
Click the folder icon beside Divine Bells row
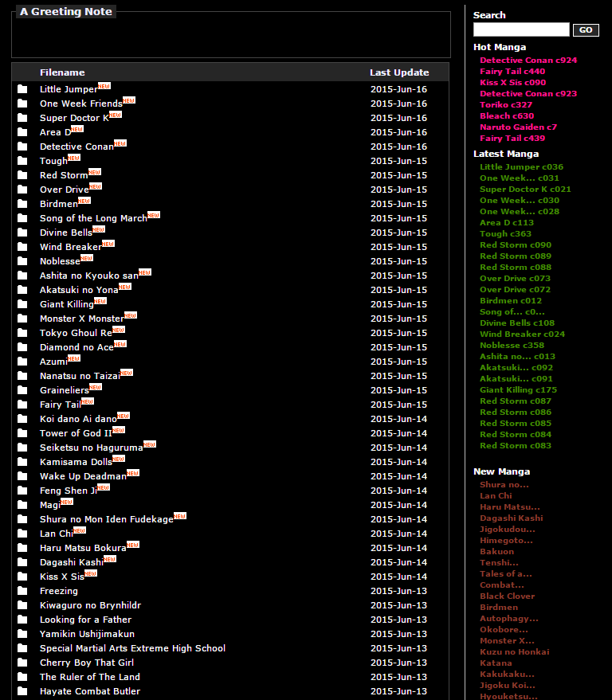[x=22, y=233]
